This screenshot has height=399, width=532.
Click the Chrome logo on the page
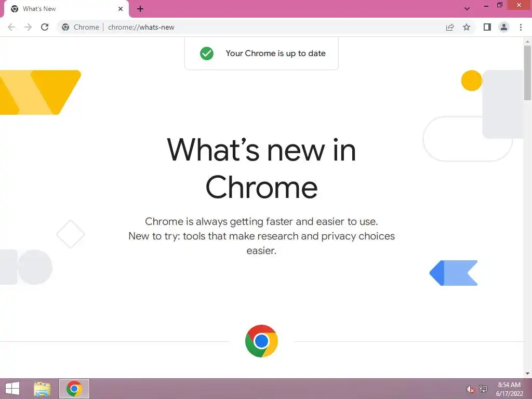262,341
